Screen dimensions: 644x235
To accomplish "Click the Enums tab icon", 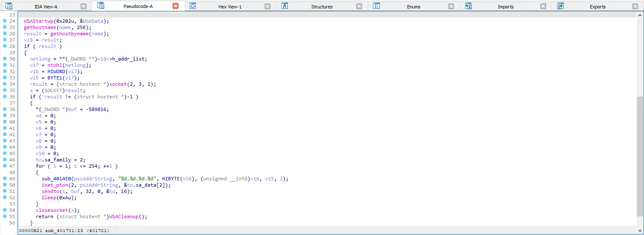I will 377,6.
